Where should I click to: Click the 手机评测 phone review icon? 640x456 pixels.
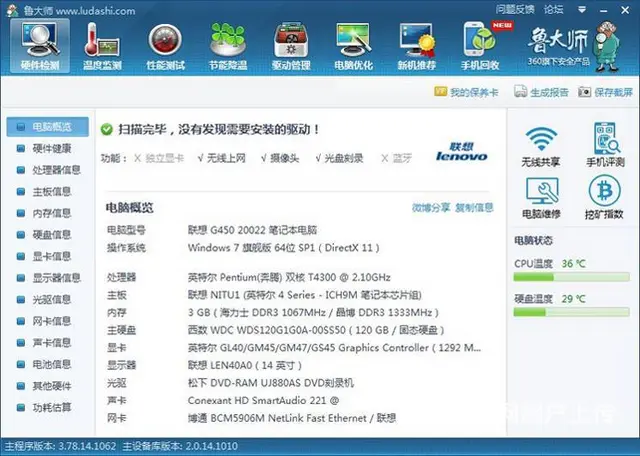605,145
